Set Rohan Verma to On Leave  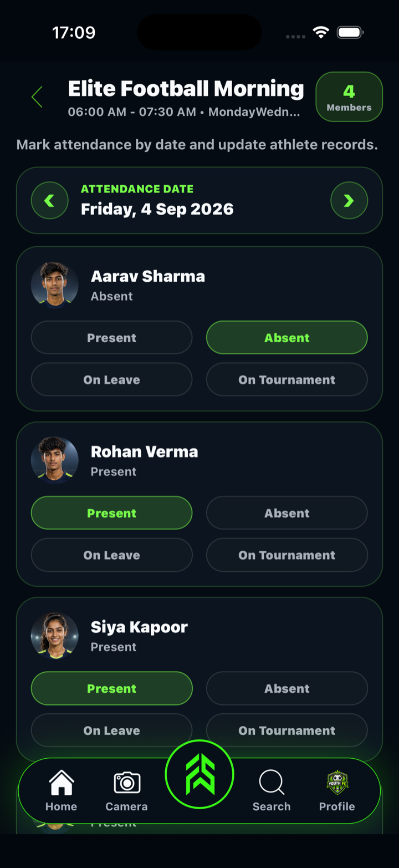pos(111,555)
